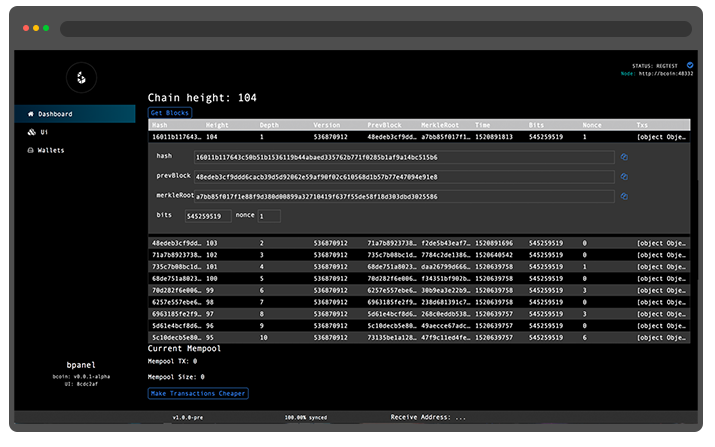Viewport: 715px width, 447px height.
Task: Click the v1.0.0-pre version text in footer
Action: tap(188, 417)
